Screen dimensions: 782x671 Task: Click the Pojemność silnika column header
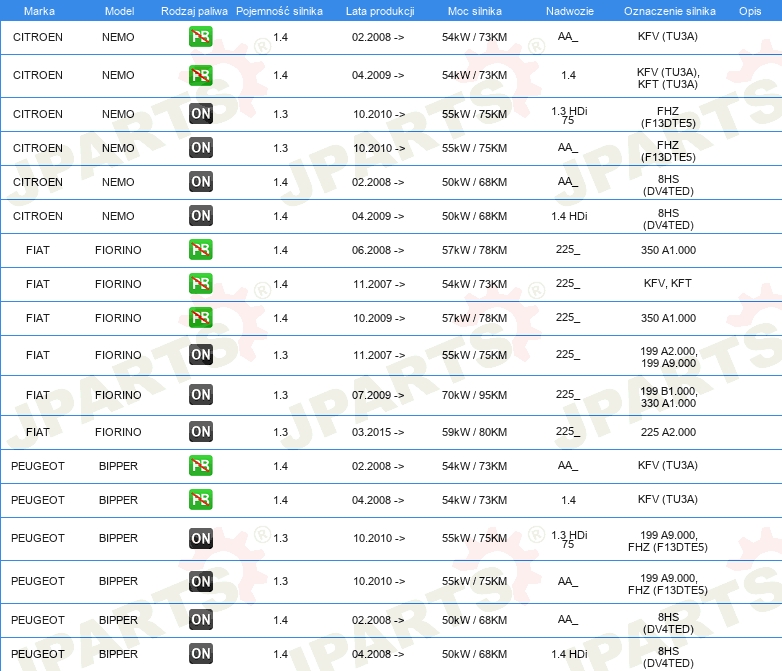tap(279, 11)
